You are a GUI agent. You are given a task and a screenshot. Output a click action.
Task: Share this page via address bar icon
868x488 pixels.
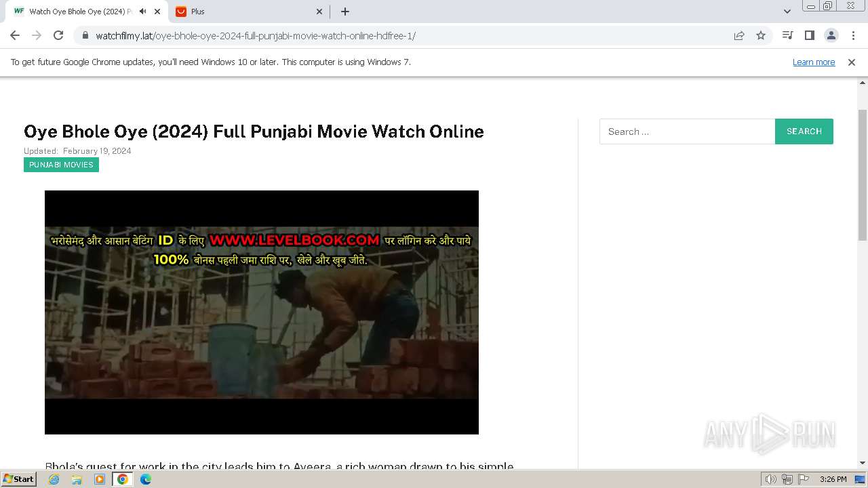(x=739, y=35)
